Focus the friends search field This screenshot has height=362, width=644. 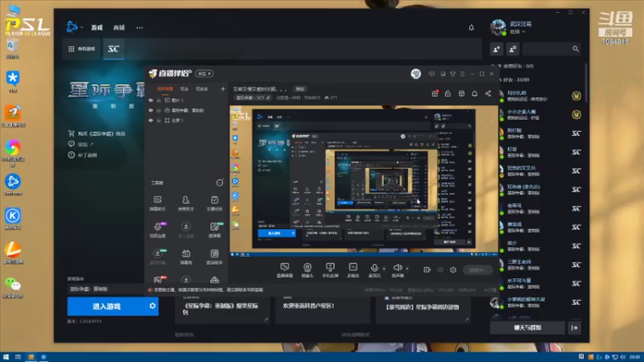551,49
